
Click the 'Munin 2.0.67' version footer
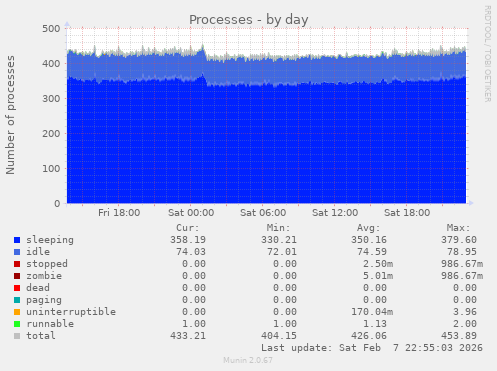248,360
